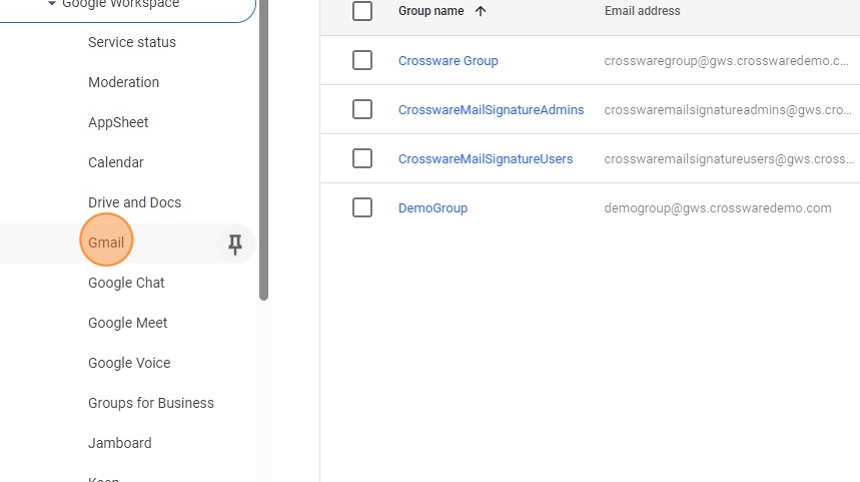The width and height of the screenshot is (860, 482).
Task: Click the sidebar vertical scrollbar
Action: tap(264, 150)
